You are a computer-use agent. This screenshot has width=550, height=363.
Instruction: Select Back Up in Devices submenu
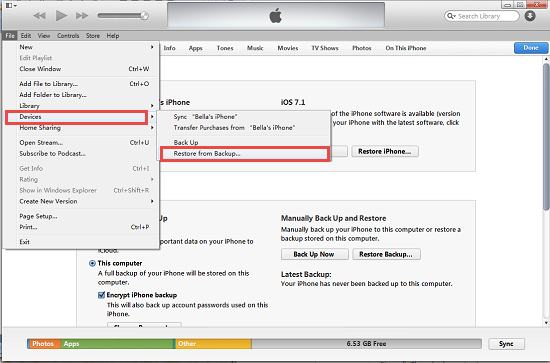[x=244, y=142]
